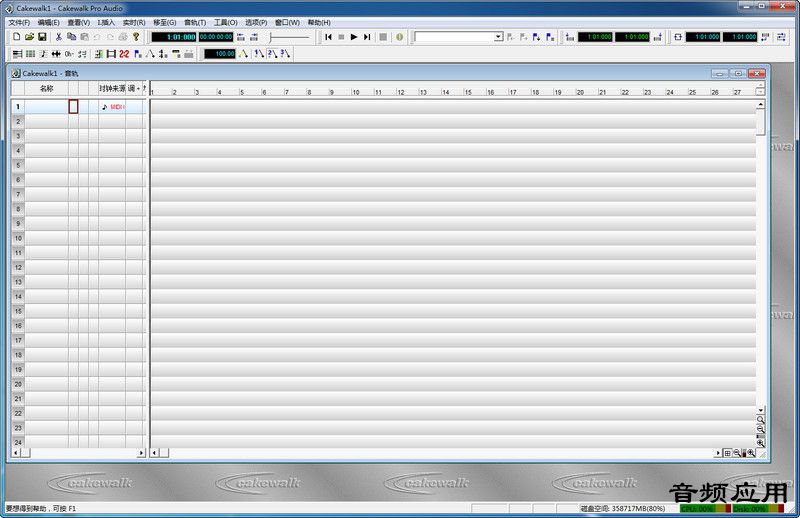Open the 音轨(T) menu
This screenshot has width=800, height=518.
pos(195,22)
